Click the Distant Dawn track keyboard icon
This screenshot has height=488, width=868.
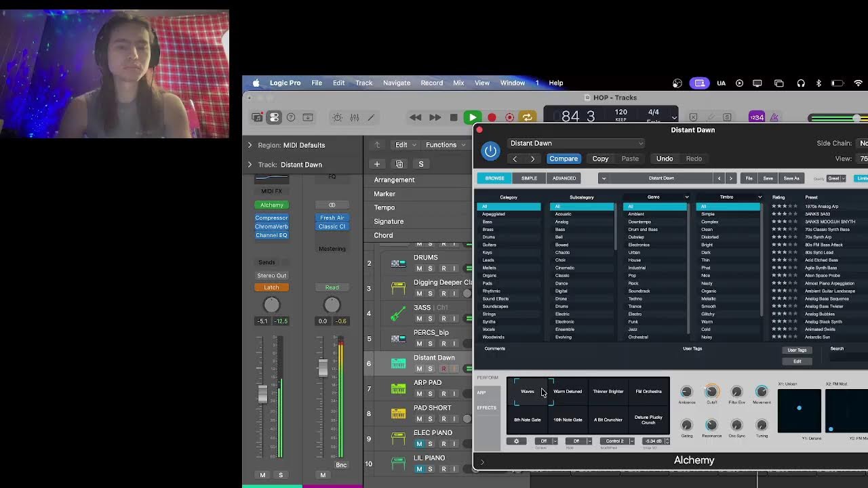click(398, 363)
